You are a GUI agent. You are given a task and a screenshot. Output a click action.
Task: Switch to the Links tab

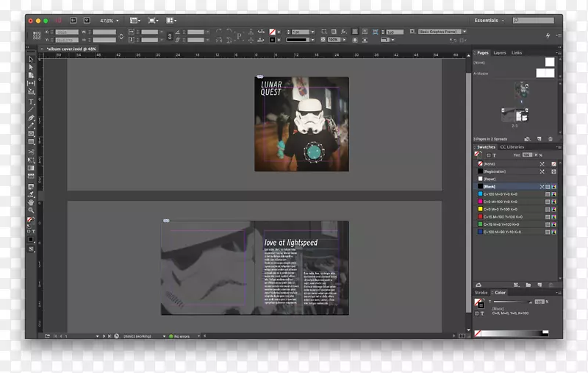pyautogui.click(x=517, y=53)
